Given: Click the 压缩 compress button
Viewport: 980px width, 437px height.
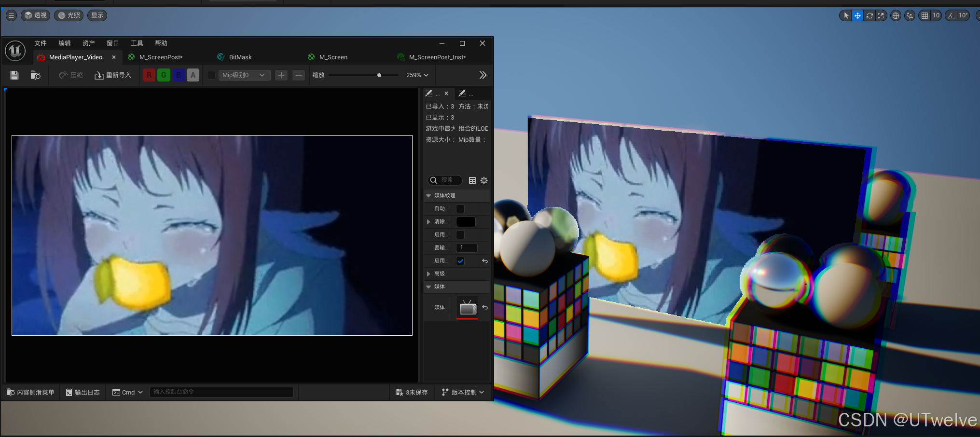Looking at the screenshot, I should [x=71, y=75].
